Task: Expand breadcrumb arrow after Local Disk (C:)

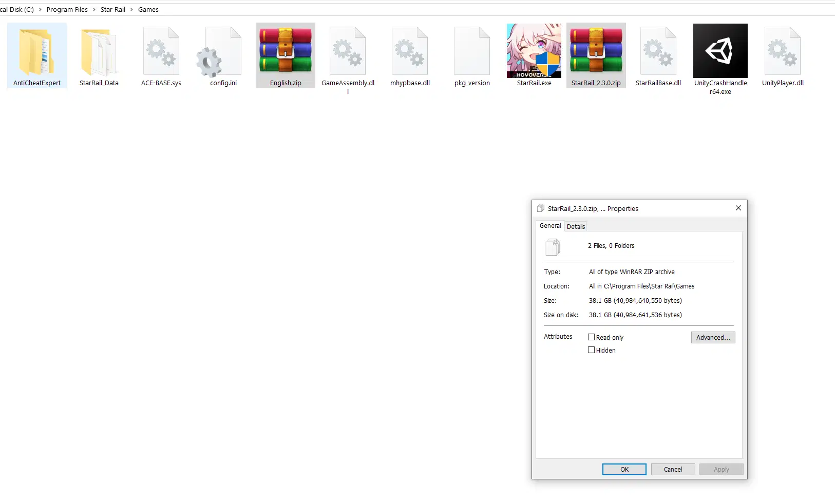Action: (x=40, y=10)
